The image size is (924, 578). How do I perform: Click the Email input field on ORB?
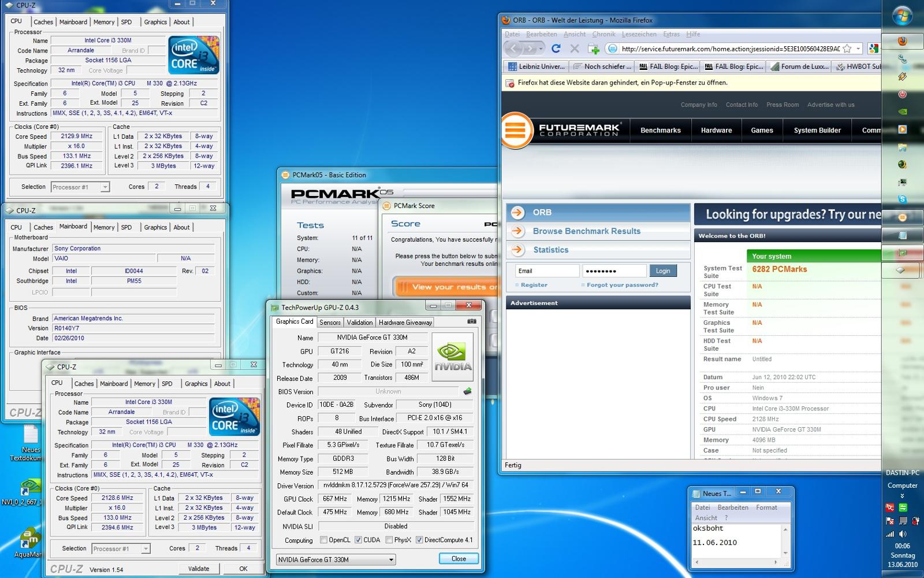[x=547, y=271]
